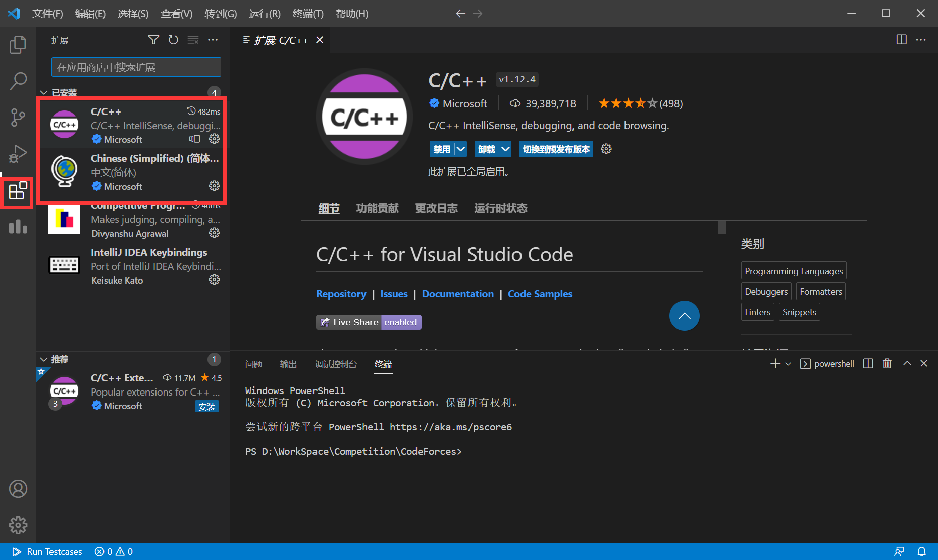
Task: Click Run Testcases in status bar
Action: [x=47, y=551]
